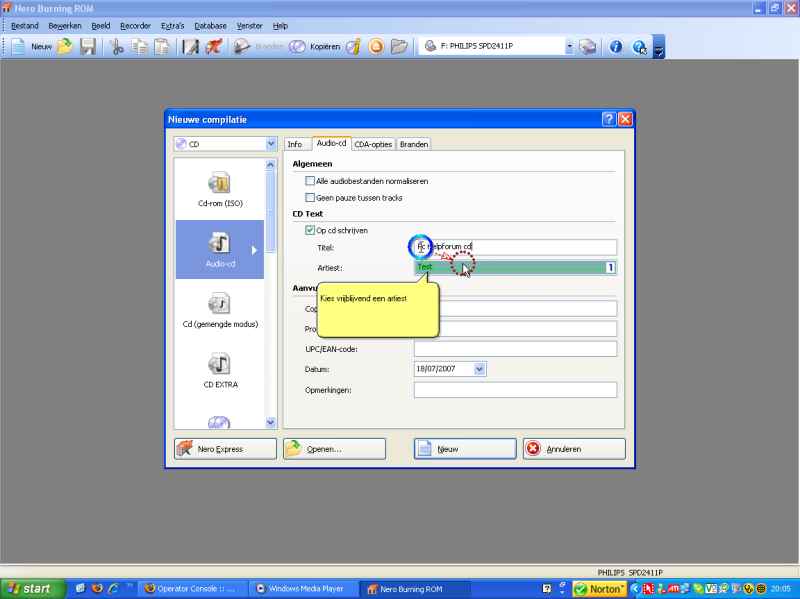Click the Annuleren button
The width and height of the screenshot is (800, 599).
[574, 449]
